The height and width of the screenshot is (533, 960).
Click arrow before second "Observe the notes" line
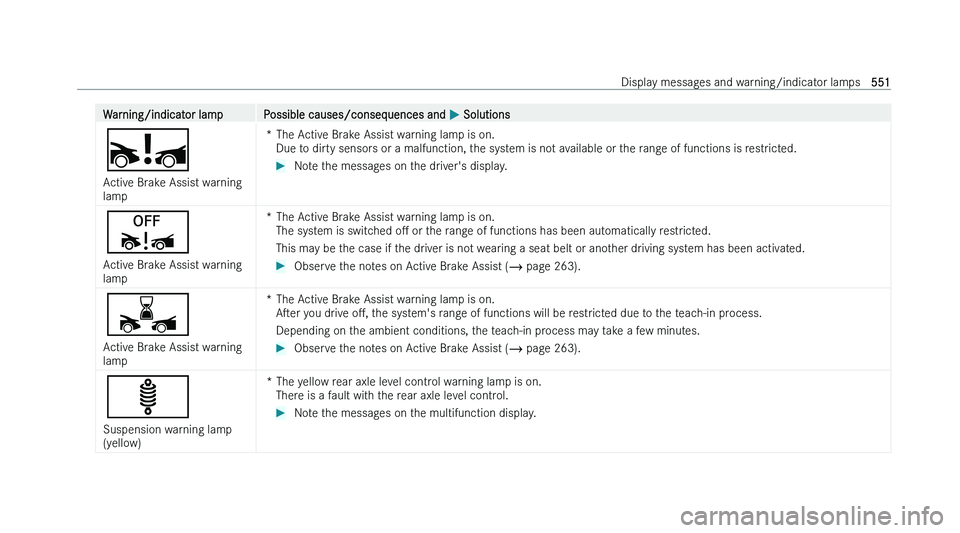coord(281,348)
